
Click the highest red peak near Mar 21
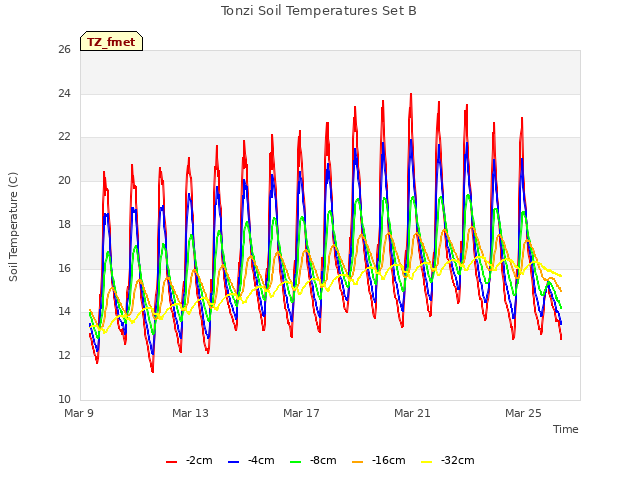[x=411, y=95]
